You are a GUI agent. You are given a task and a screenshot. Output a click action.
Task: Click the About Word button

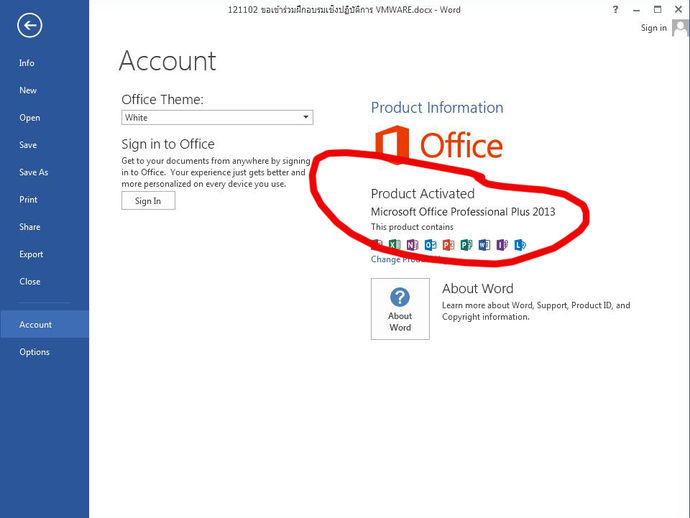400,309
